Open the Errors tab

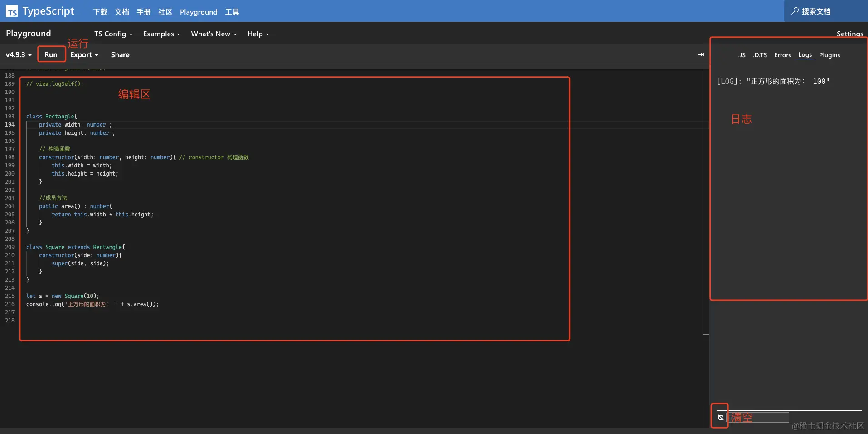click(783, 55)
